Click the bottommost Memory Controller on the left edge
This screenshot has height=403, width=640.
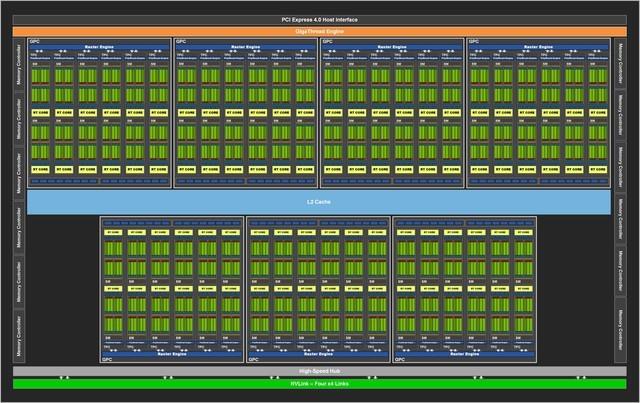pyautogui.click(x=19, y=337)
